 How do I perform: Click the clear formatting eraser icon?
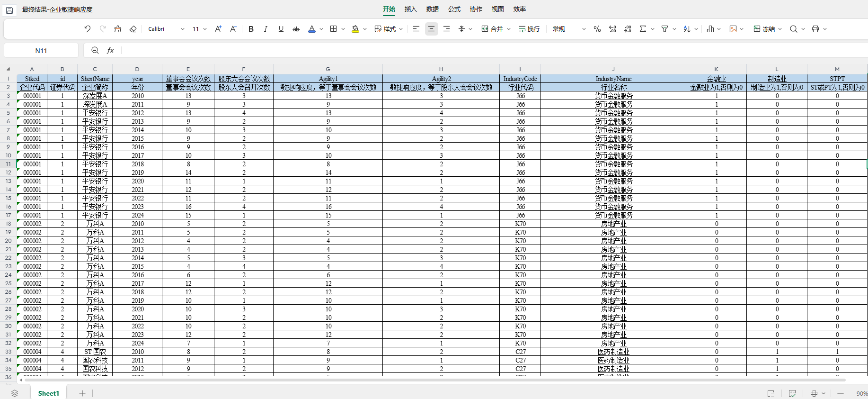coord(133,29)
